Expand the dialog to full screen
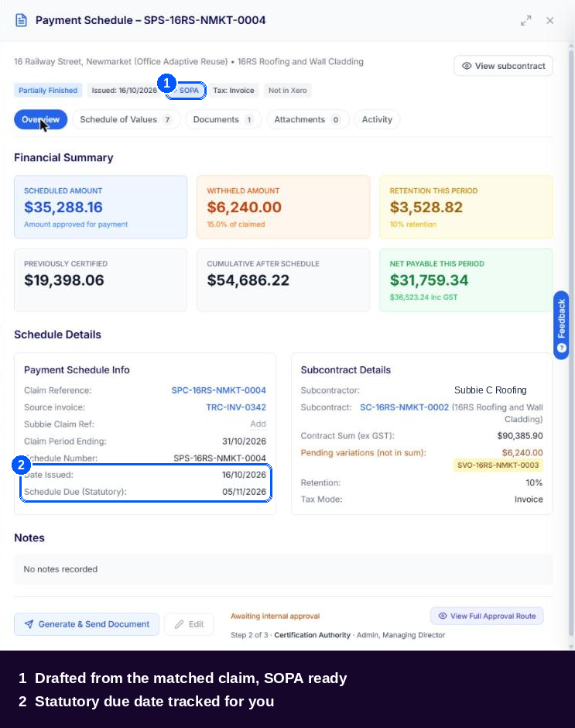This screenshot has width=575, height=728. (525, 20)
